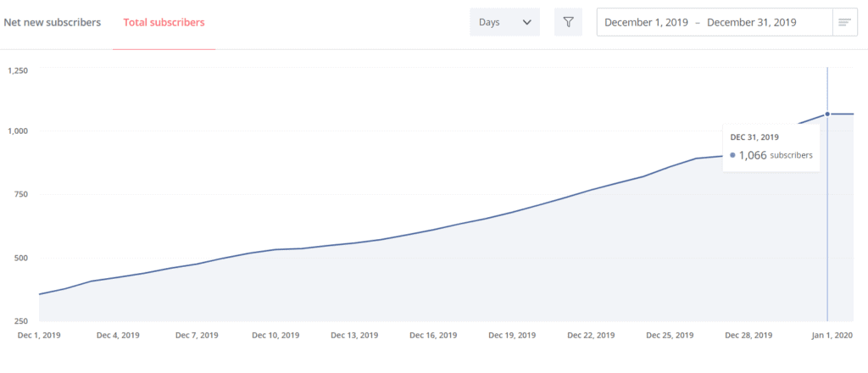Edit end date December 31, 2019
This screenshot has height=373, width=868.
pos(752,23)
